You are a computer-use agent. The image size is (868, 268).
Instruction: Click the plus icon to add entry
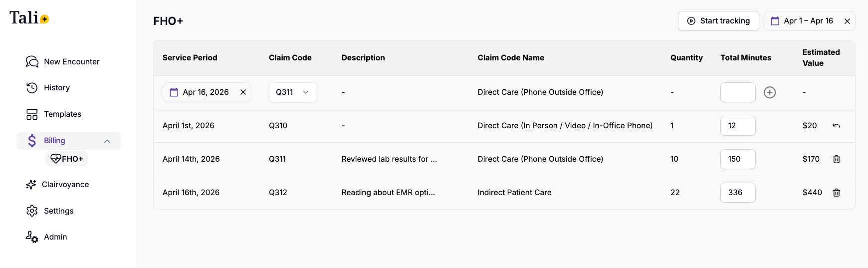click(770, 92)
